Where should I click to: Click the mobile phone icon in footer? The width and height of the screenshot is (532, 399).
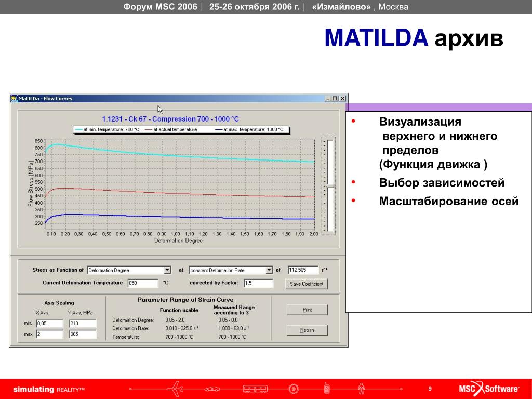pos(327,388)
